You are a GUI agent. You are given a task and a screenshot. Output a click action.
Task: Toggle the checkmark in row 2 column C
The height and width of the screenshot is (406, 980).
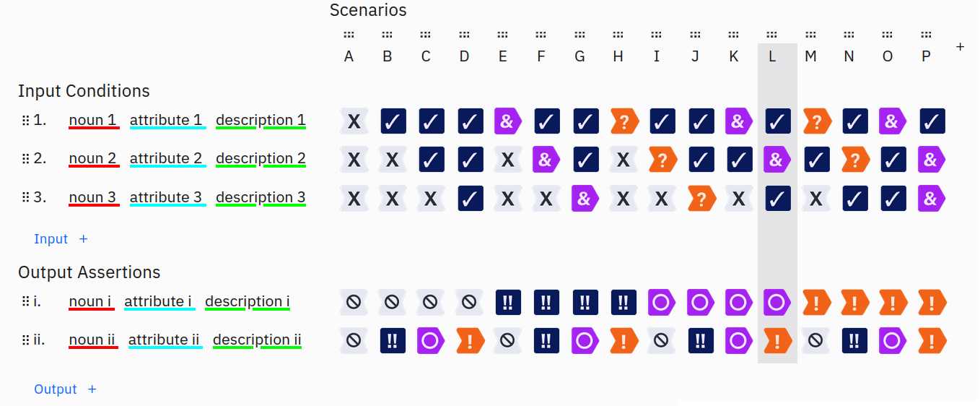pos(431,160)
